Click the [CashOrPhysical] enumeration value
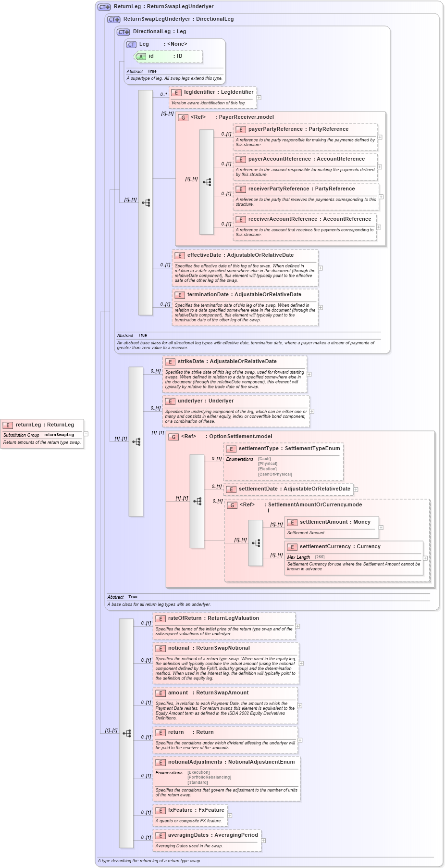 275,475
